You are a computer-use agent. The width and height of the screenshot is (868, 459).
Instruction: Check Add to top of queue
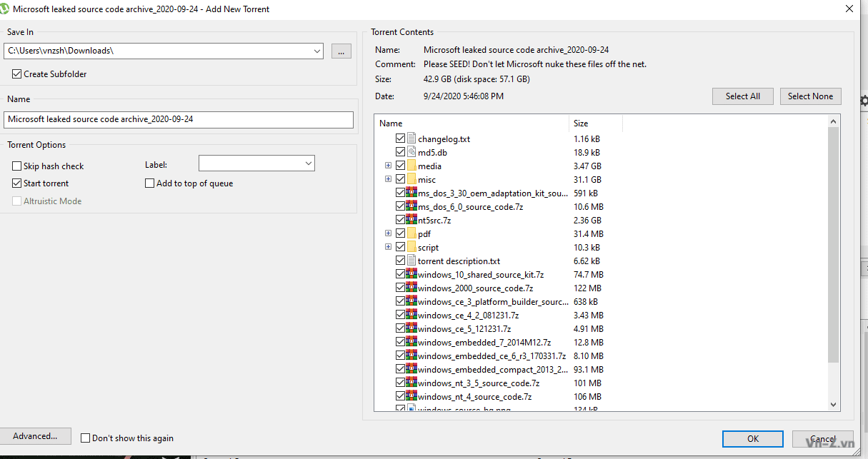point(149,183)
